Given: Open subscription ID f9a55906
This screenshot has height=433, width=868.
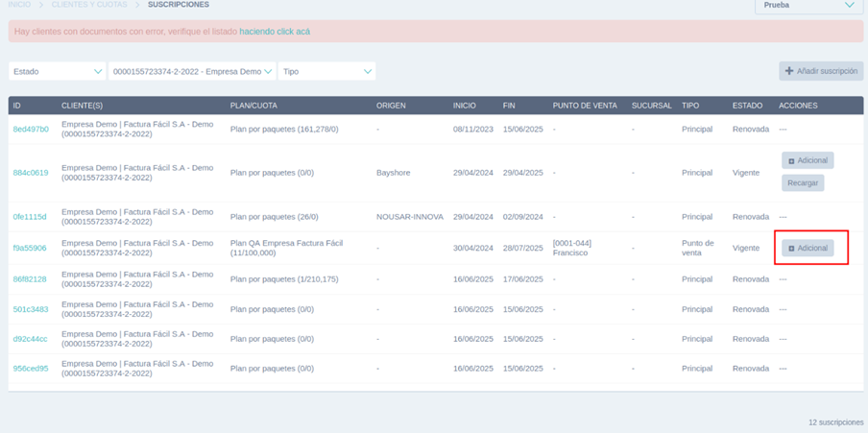Looking at the screenshot, I should pyautogui.click(x=30, y=248).
